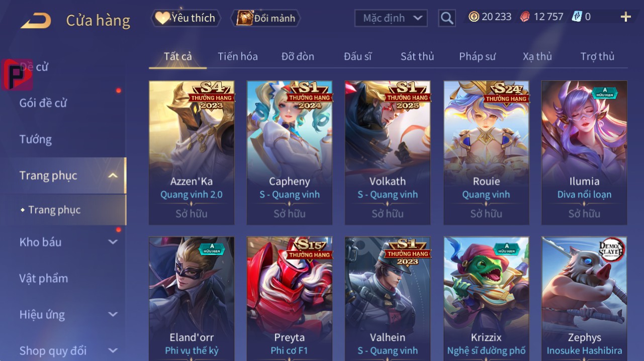Switch to the Sát thủ tab

click(417, 56)
